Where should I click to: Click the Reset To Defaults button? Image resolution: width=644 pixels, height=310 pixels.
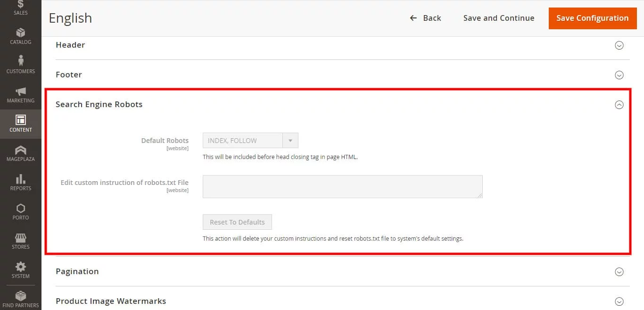coord(237,222)
